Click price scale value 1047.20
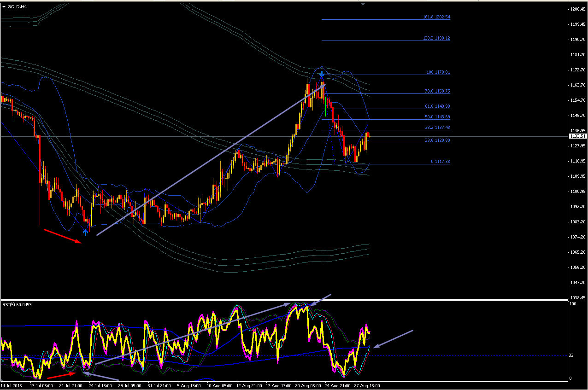 click(x=577, y=283)
